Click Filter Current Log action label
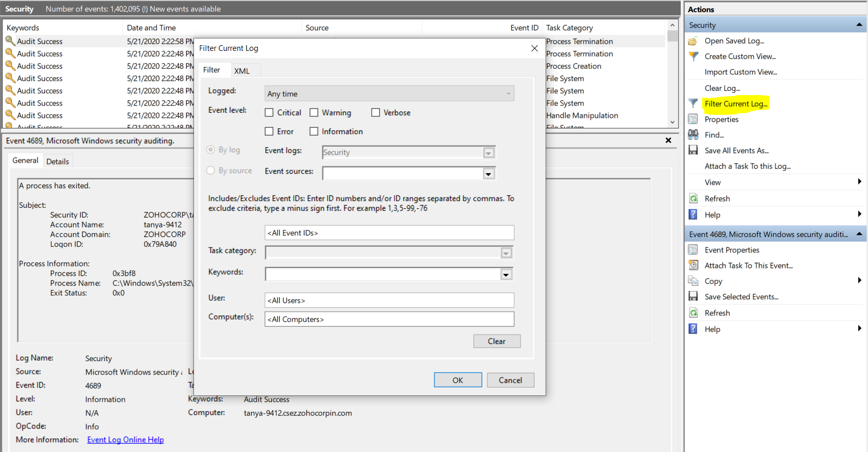868x452 pixels. (x=736, y=104)
